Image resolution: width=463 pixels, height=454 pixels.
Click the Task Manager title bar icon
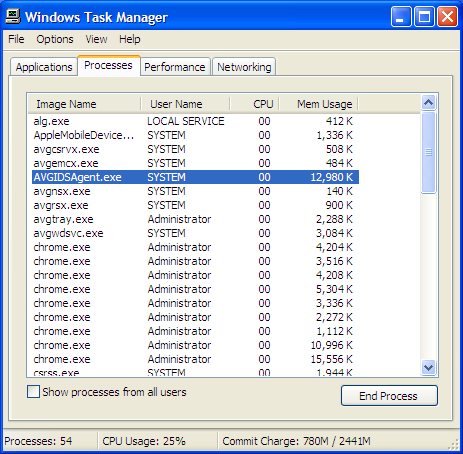(13, 17)
